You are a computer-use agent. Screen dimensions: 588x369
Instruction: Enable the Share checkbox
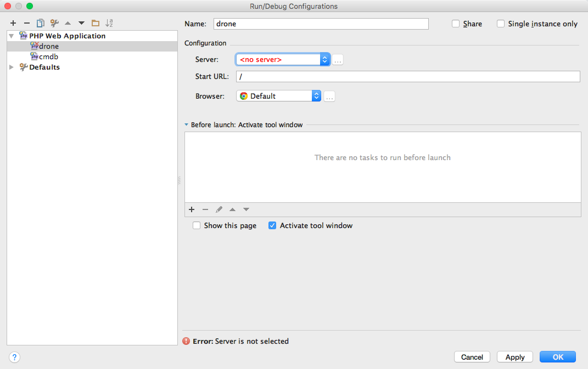(x=456, y=24)
